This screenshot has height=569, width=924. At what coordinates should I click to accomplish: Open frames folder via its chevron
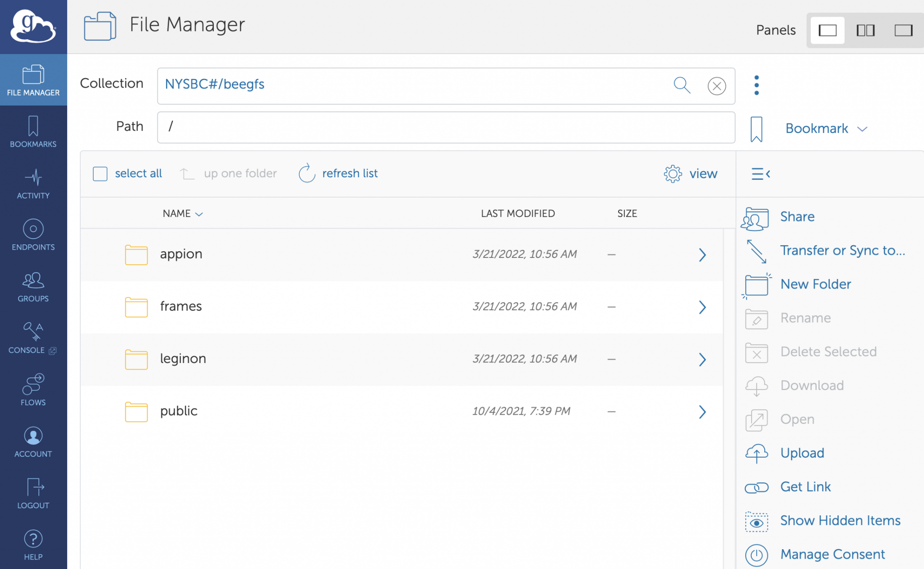702,307
